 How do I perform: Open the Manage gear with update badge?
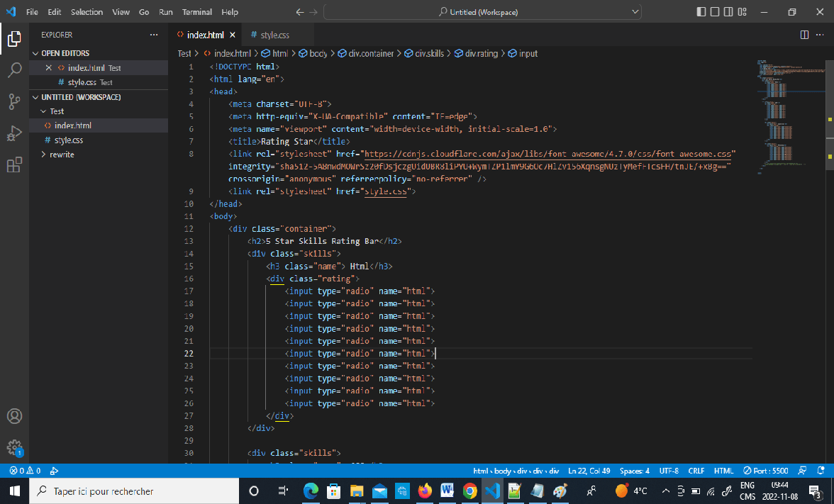[14, 448]
